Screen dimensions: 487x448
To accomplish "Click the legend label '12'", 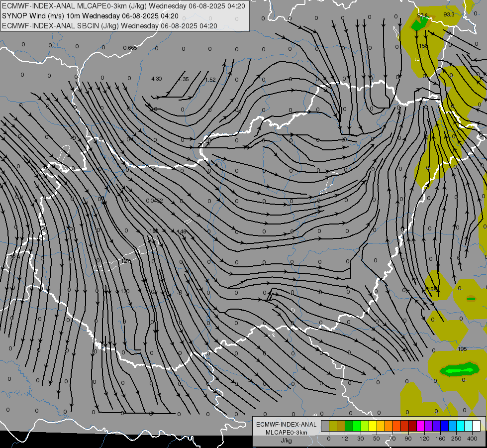I will (345, 439).
